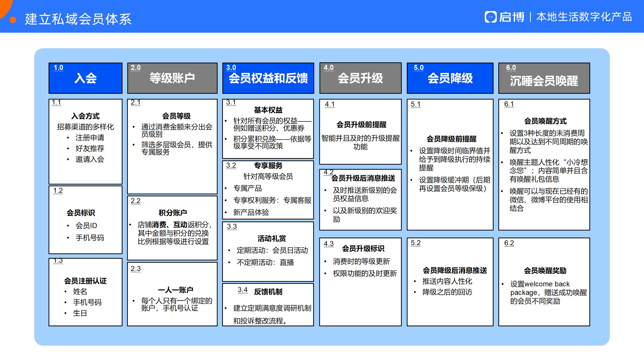
Task: Select the 5.2 会员降级后消息推送 card
Action: 450,282
